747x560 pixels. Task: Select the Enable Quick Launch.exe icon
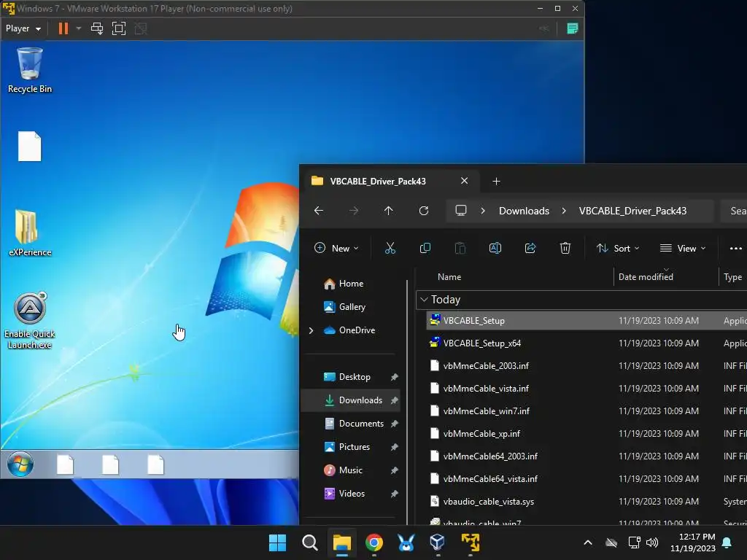[x=29, y=321]
